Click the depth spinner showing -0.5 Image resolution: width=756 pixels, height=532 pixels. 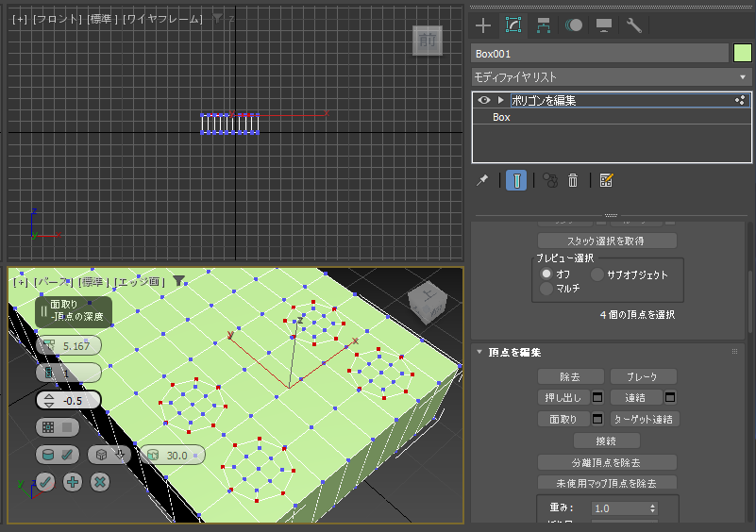[69, 401]
